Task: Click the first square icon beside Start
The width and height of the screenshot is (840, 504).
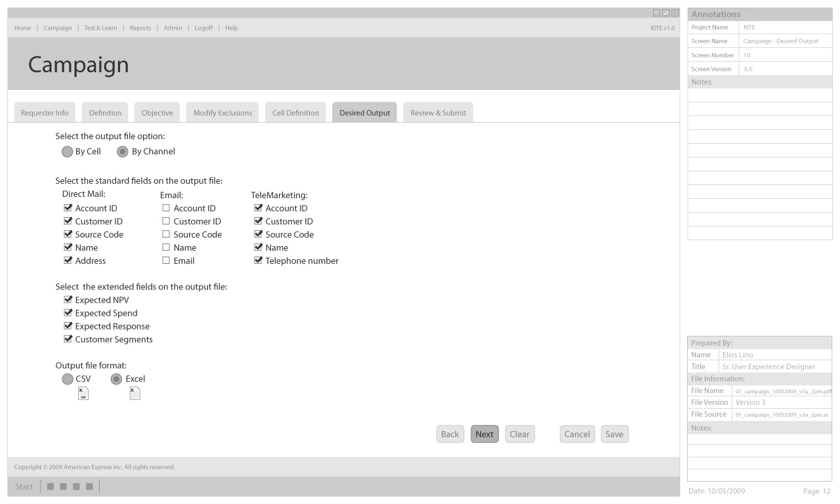Action: (51, 487)
